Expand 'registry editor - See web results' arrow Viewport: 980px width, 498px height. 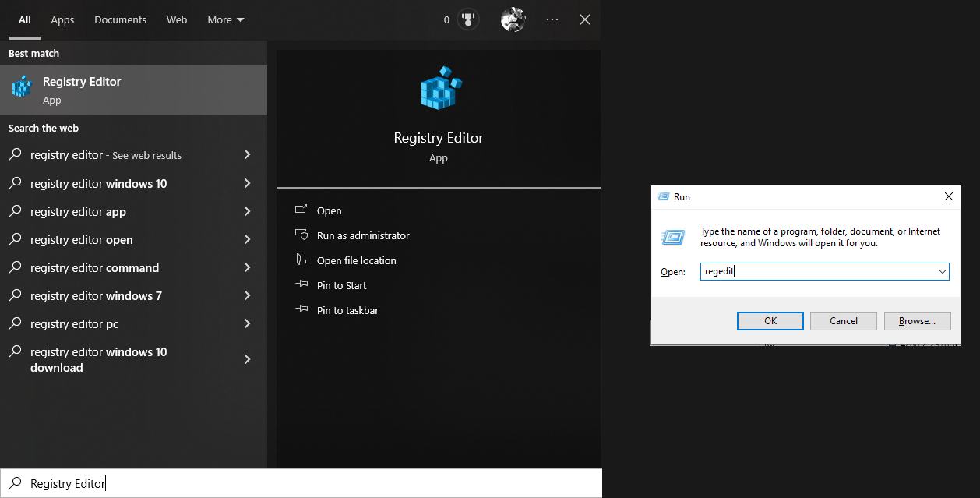[x=247, y=155]
